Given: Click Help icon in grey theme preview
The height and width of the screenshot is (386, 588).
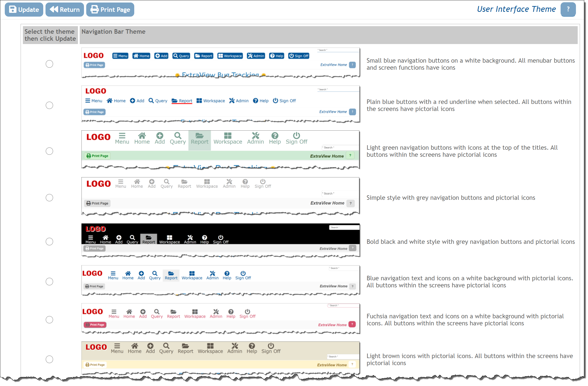Looking at the screenshot, I should 245,181.
